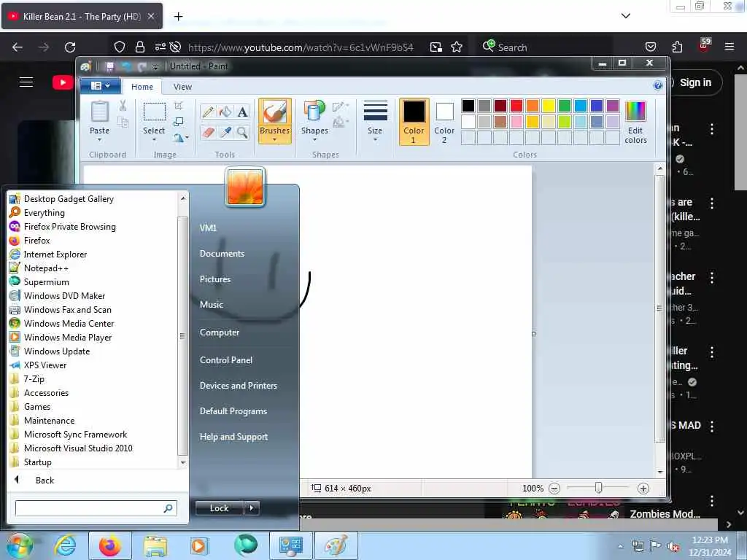Click the Firefox Search box
This screenshot has height=560, width=747.
(546, 47)
